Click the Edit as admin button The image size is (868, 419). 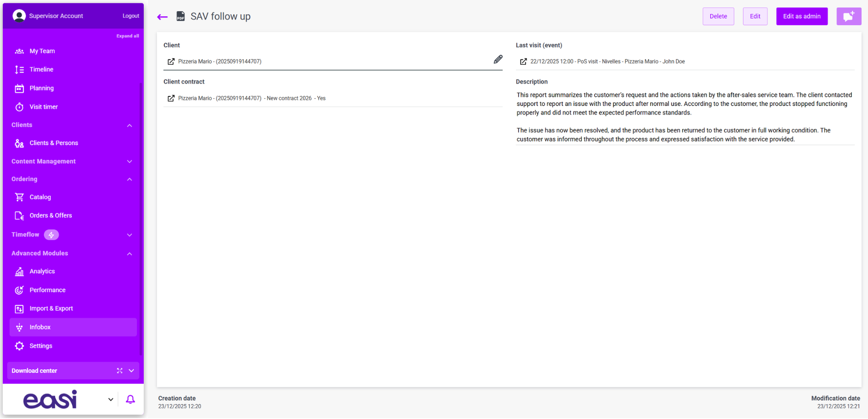point(801,16)
